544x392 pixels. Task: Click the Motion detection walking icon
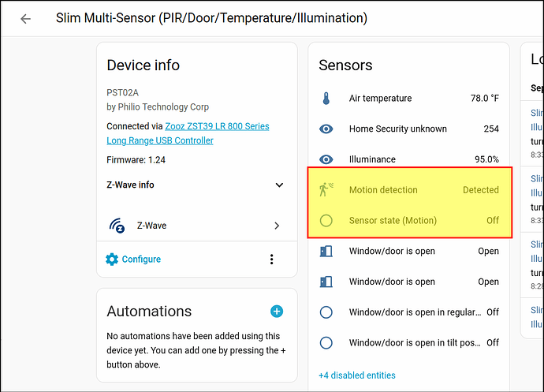[326, 189]
